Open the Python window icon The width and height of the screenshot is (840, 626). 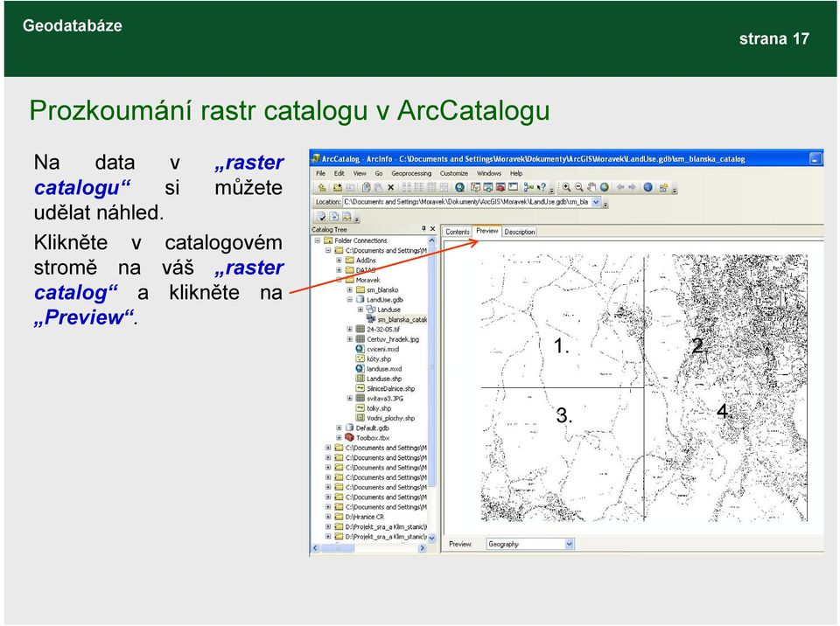(x=514, y=187)
